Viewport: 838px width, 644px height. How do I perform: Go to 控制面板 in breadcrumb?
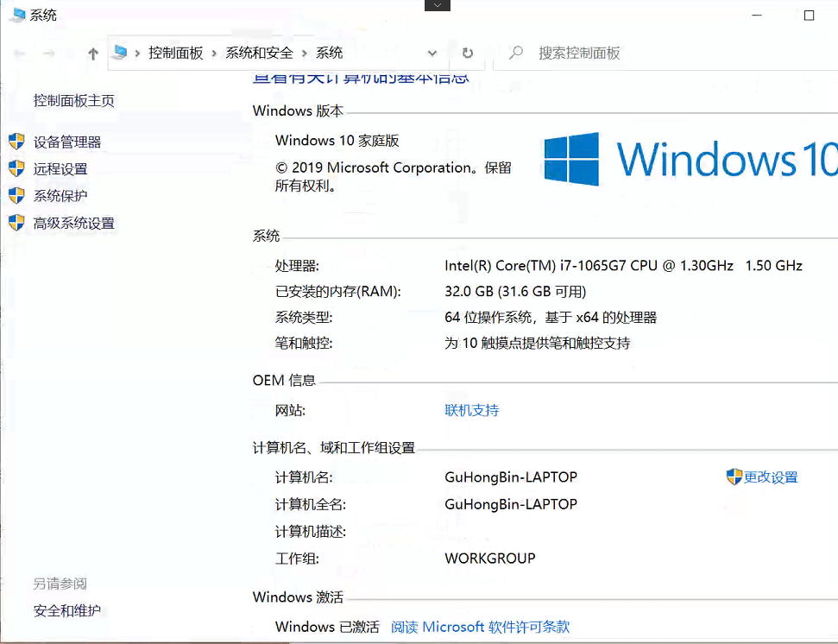pos(176,53)
